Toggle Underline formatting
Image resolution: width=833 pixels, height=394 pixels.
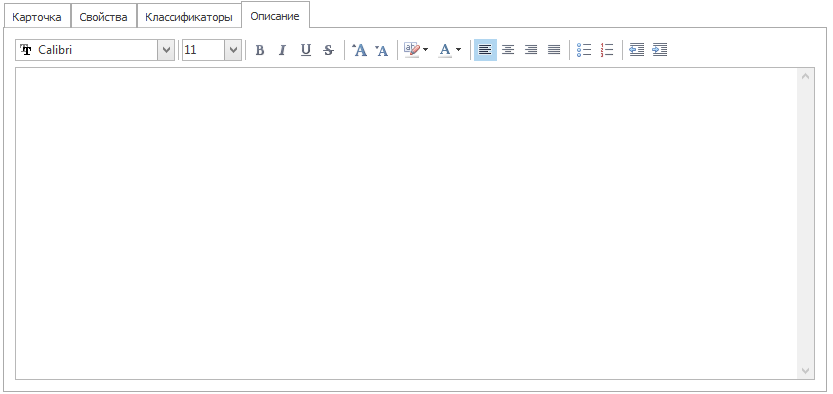click(x=305, y=50)
